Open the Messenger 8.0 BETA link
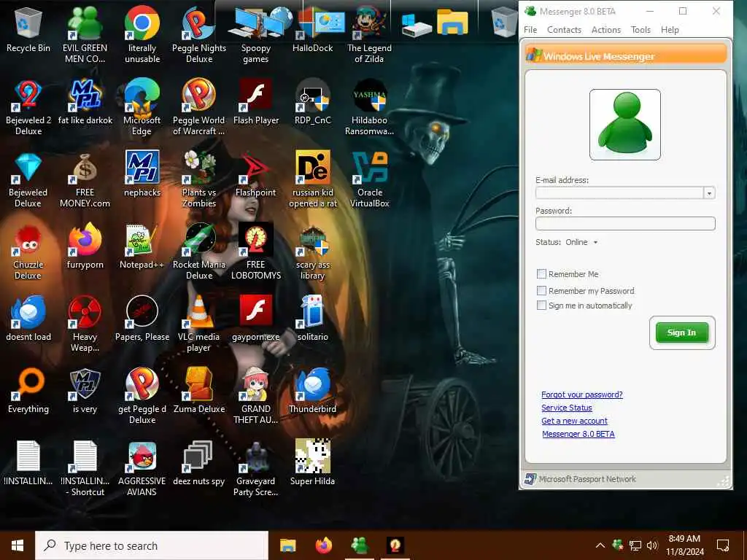Image resolution: width=747 pixels, height=560 pixels. (578, 434)
